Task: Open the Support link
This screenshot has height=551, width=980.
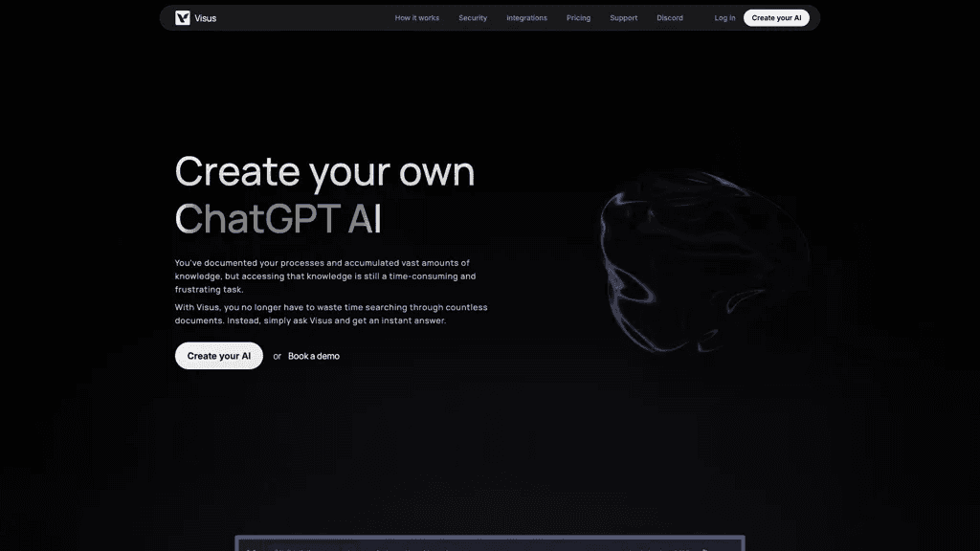Action: click(623, 18)
